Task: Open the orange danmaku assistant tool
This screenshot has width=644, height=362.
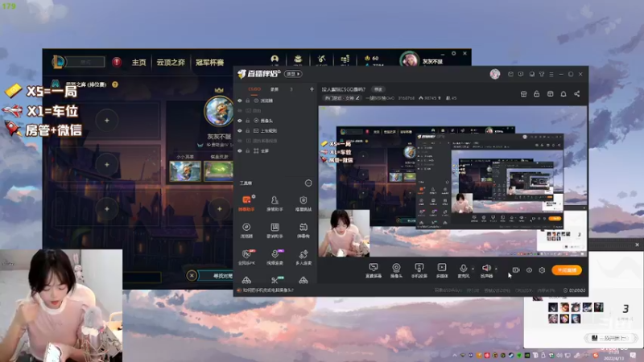Action: coord(246,203)
